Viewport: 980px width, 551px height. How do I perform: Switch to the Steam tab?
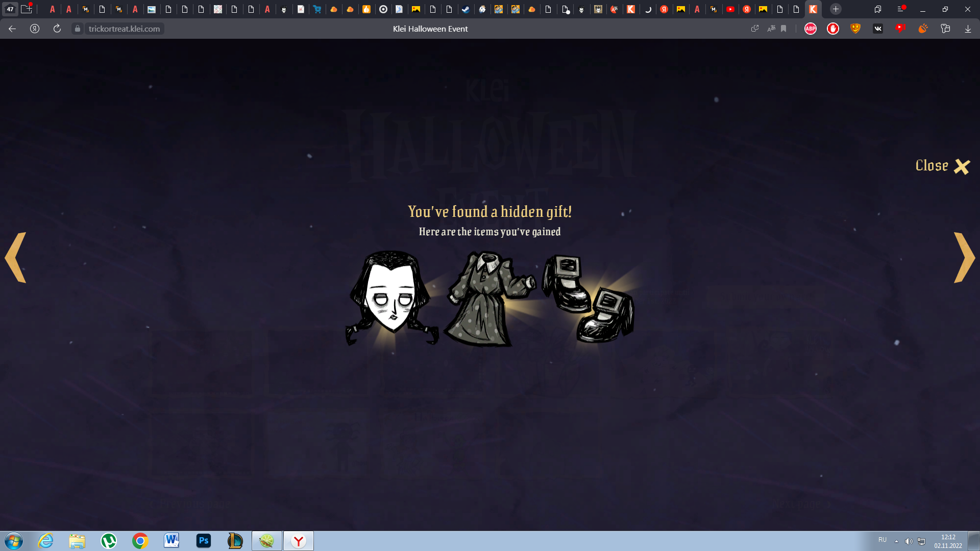pyautogui.click(x=465, y=9)
